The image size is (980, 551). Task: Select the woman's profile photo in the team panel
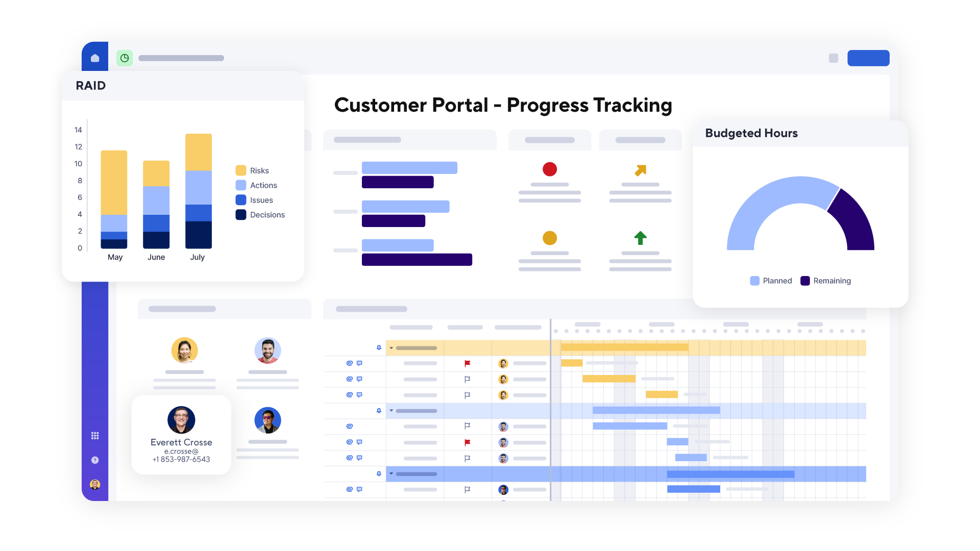184,350
